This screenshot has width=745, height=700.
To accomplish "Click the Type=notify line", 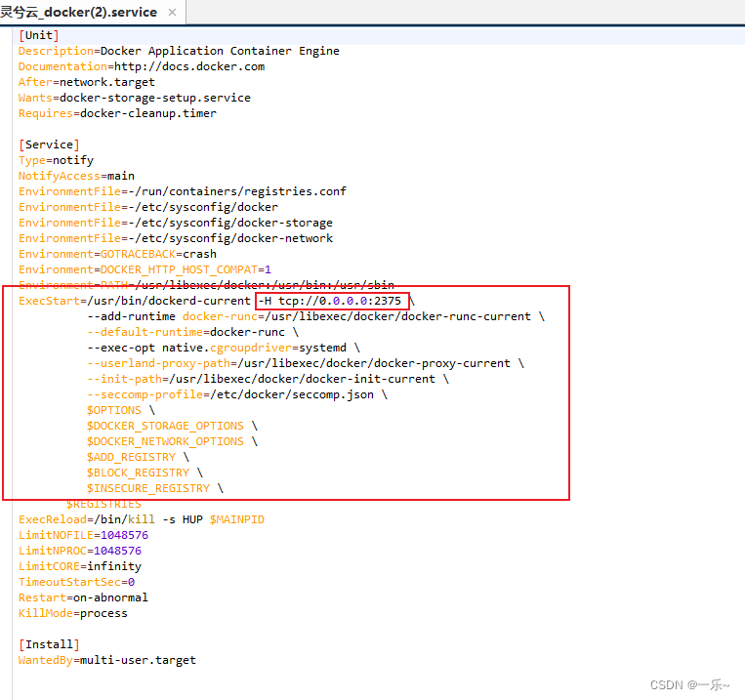I will [56, 160].
